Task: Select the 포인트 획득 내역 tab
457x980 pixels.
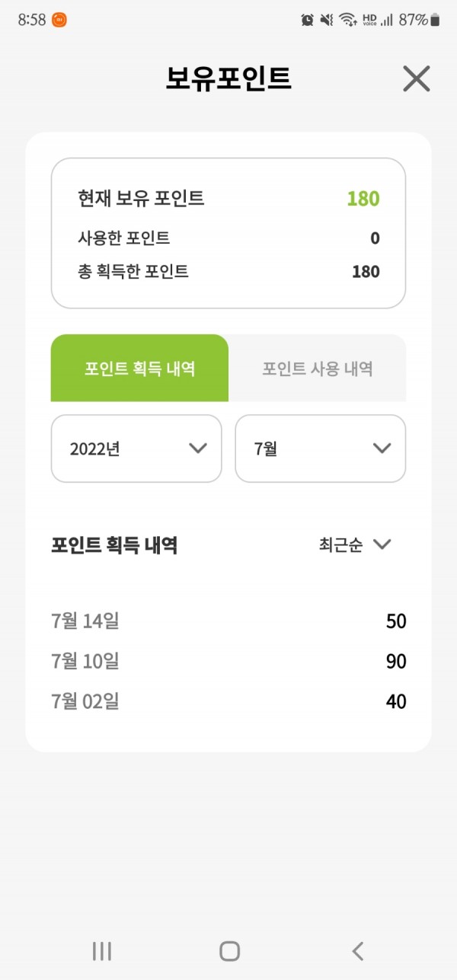Action: [140, 369]
